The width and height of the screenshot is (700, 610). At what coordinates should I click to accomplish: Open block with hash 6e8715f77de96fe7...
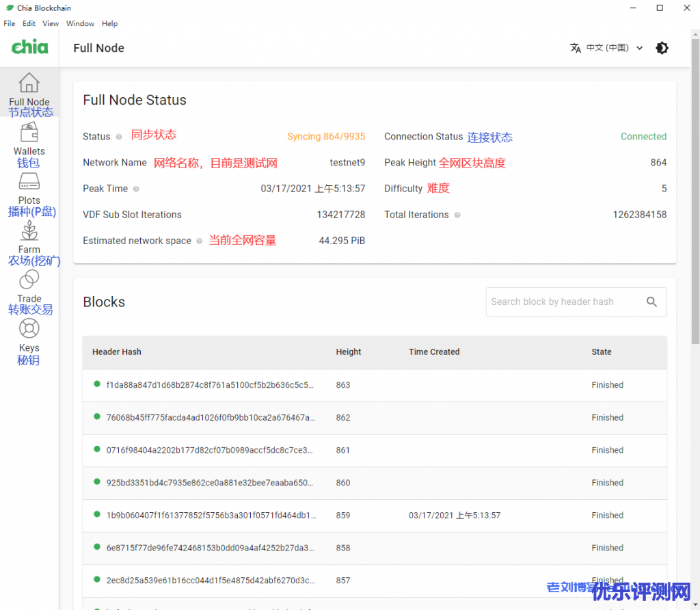pos(210,548)
